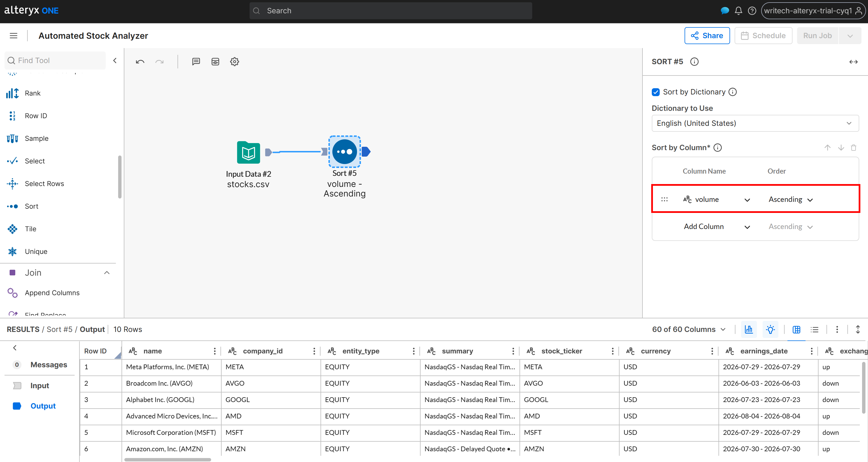Image resolution: width=868 pixels, height=462 pixels.
Task: Open the chat messages icon
Action: tap(724, 11)
